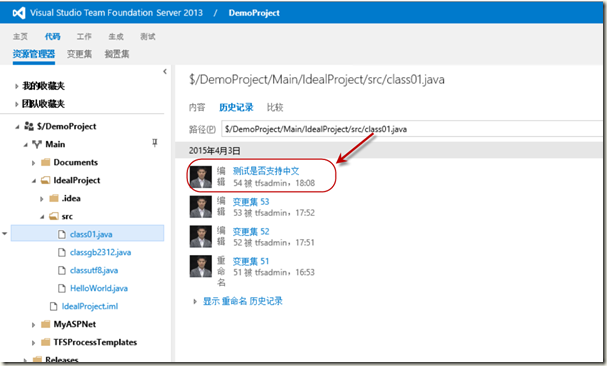Open the 变更集 53 link
Viewport: 607px width, 366px height.
click(x=251, y=202)
